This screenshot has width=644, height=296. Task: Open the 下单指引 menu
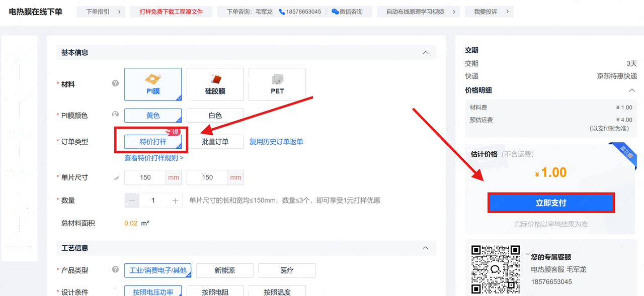tap(101, 12)
